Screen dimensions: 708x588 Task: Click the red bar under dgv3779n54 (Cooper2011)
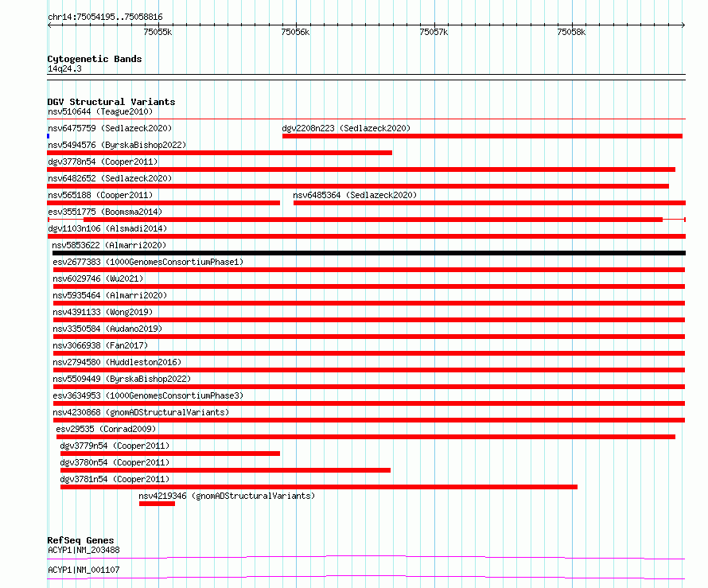pyautogui.click(x=169, y=454)
